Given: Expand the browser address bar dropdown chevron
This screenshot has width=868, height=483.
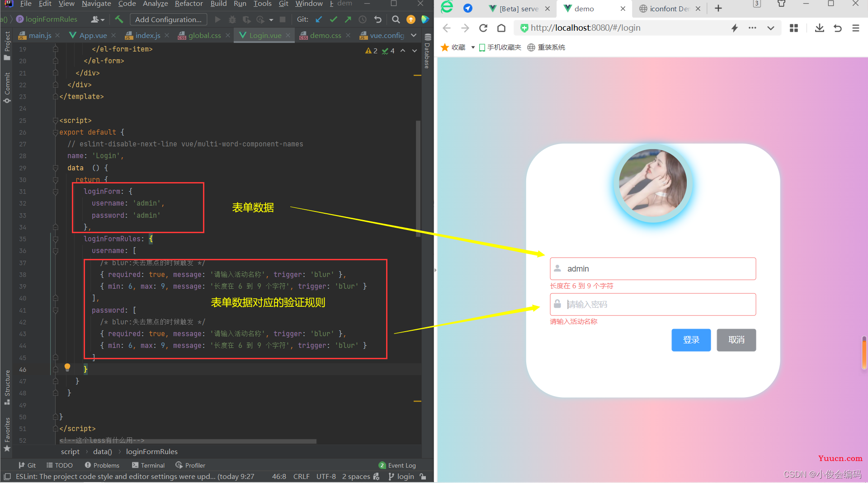Looking at the screenshot, I should pos(771,28).
